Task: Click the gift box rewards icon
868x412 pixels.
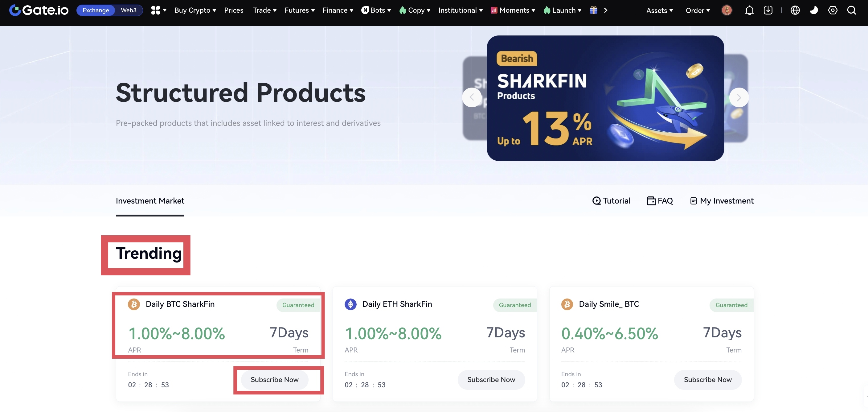Action: click(x=593, y=10)
